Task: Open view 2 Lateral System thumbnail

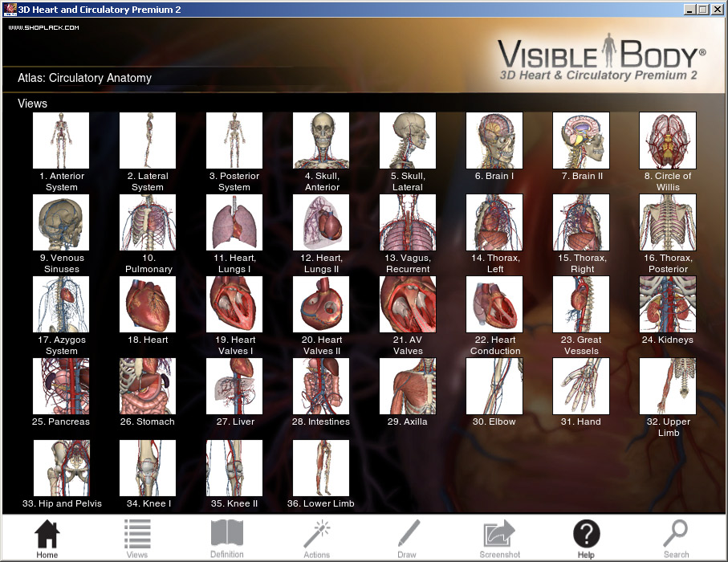Action: pos(148,140)
